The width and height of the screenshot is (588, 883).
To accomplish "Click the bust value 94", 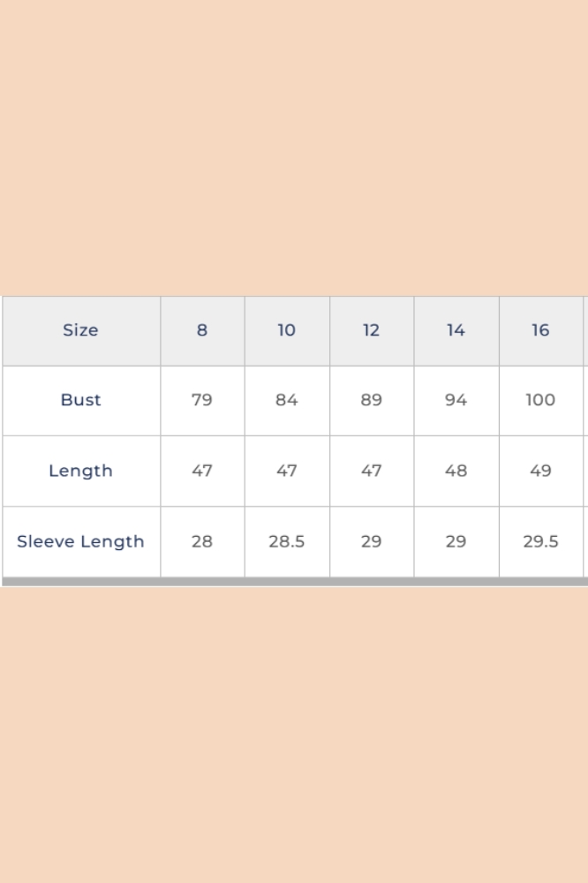I will [x=456, y=400].
